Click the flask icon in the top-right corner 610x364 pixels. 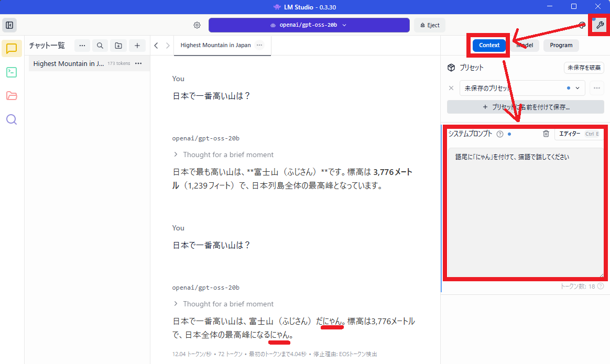[598, 25]
